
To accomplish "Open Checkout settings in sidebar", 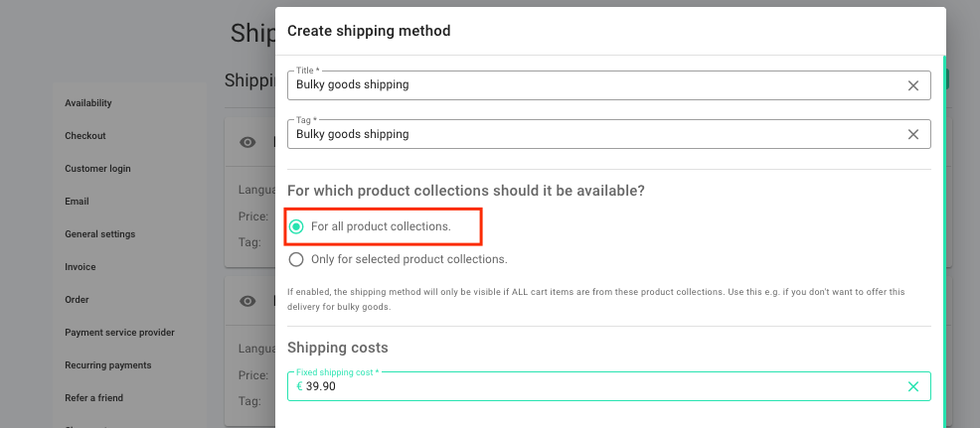I will coord(85,136).
